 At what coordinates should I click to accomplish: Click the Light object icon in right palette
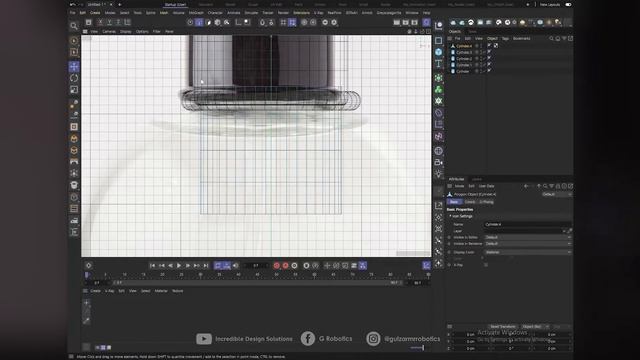pos(438,173)
